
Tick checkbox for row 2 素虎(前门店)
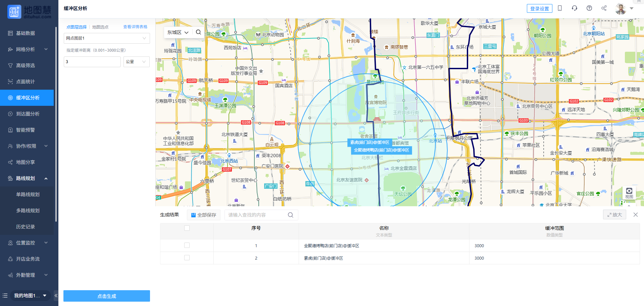187,258
